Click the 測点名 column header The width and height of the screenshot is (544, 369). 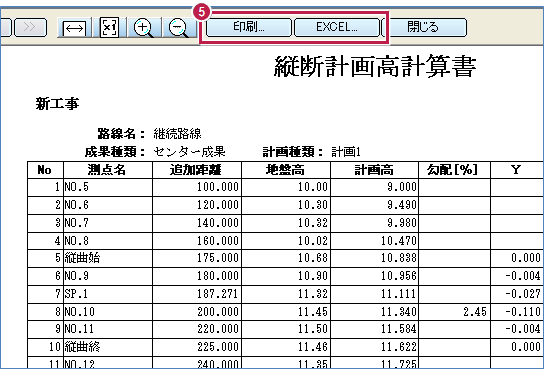coord(108,170)
